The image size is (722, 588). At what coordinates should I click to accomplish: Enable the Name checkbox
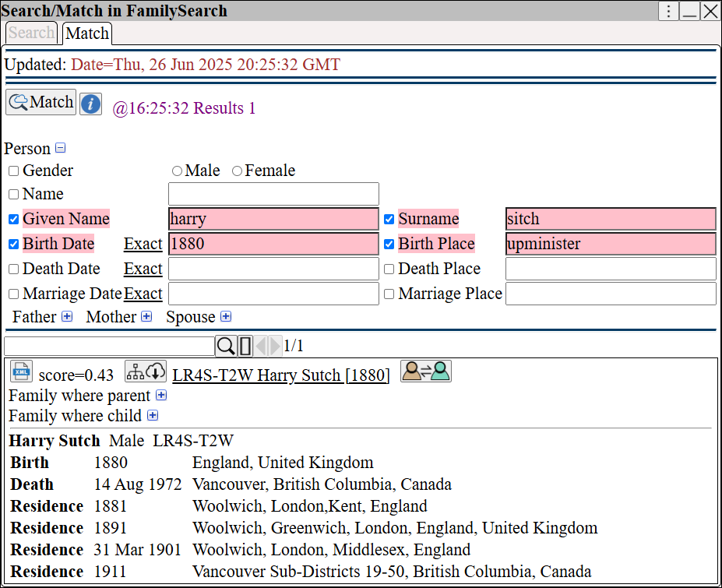(x=14, y=194)
